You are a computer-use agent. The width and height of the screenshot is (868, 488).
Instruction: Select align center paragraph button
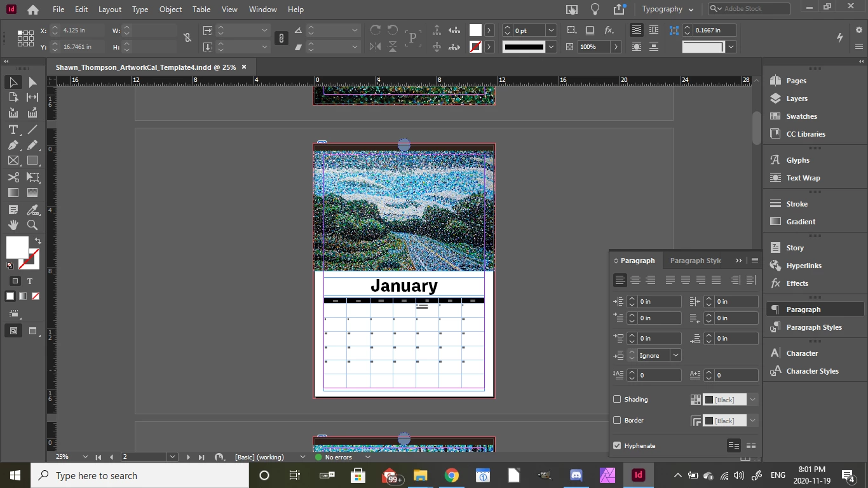tap(635, 280)
